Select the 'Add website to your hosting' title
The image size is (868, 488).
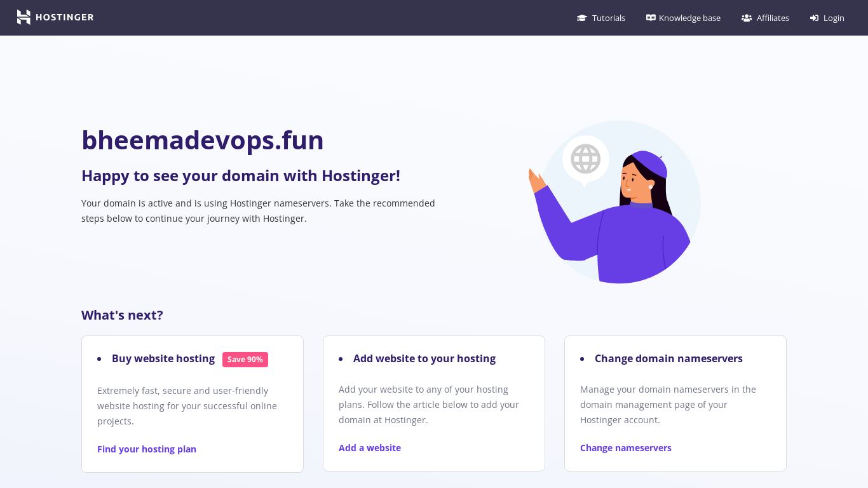[x=424, y=358]
